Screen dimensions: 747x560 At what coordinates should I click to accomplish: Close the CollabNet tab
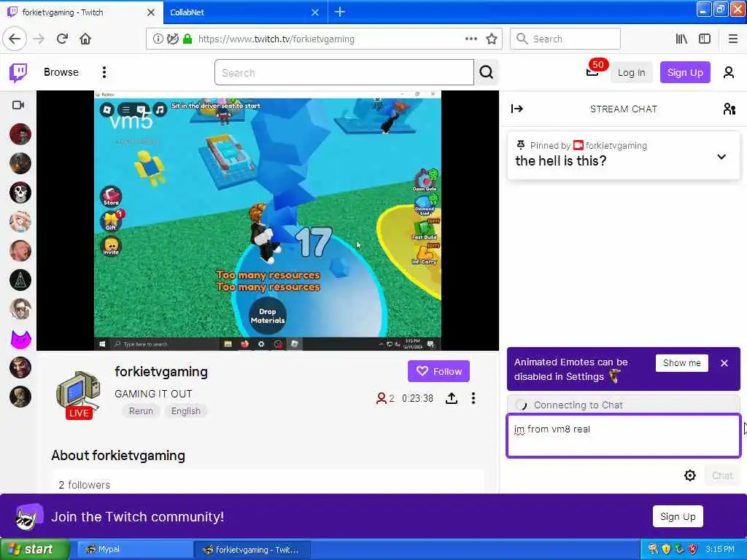pyautogui.click(x=315, y=12)
